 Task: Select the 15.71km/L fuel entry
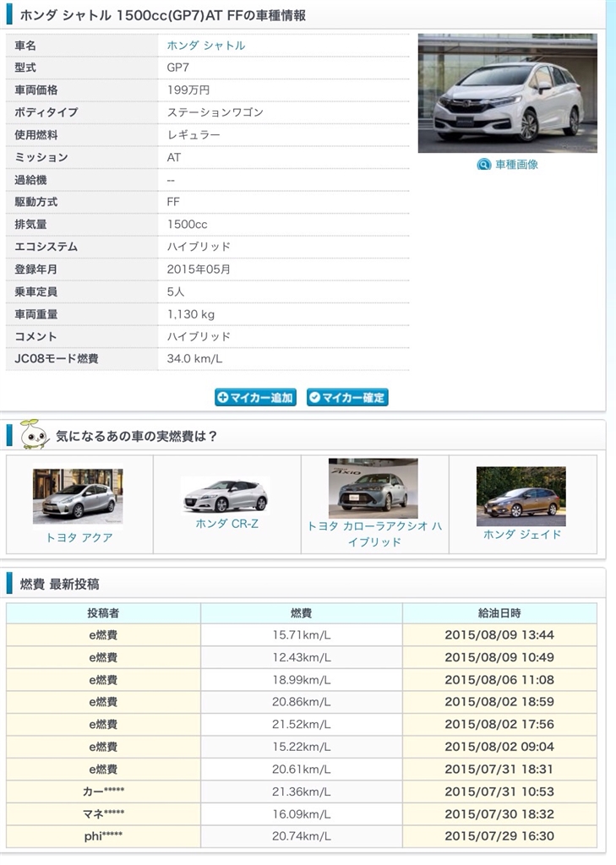click(302, 635)
